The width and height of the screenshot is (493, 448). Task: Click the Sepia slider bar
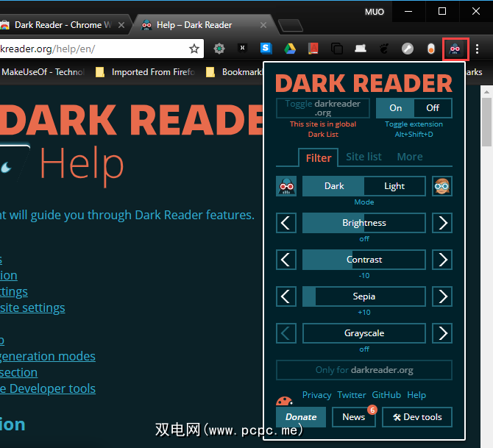tap(364, 296)
